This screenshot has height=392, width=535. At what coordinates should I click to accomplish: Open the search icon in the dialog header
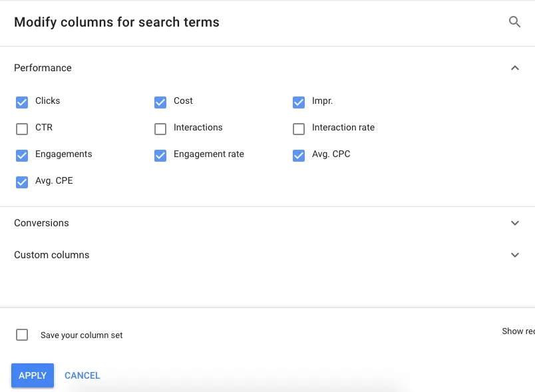click(x=514, y=21)
